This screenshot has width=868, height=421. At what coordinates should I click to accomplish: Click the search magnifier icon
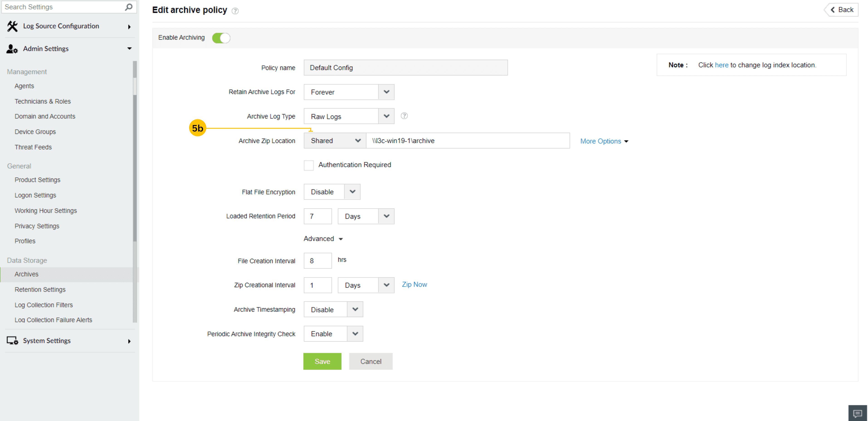click(129, 7)
